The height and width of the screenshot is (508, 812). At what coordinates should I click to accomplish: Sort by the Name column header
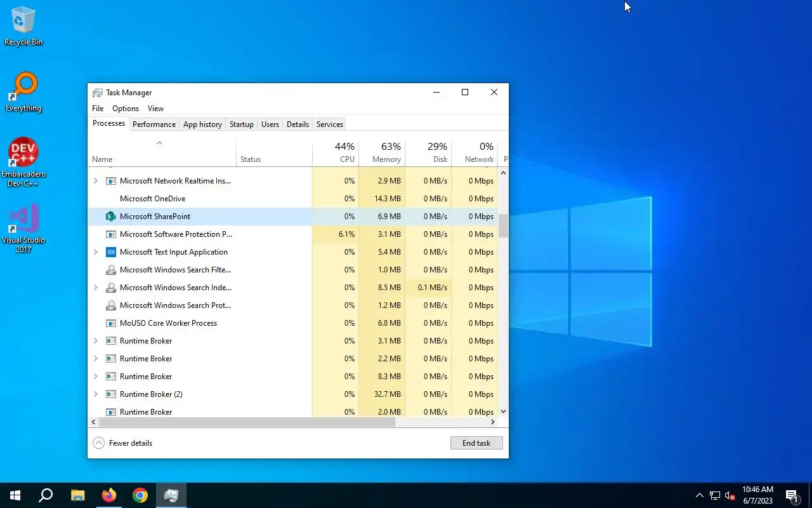(162, 152)
